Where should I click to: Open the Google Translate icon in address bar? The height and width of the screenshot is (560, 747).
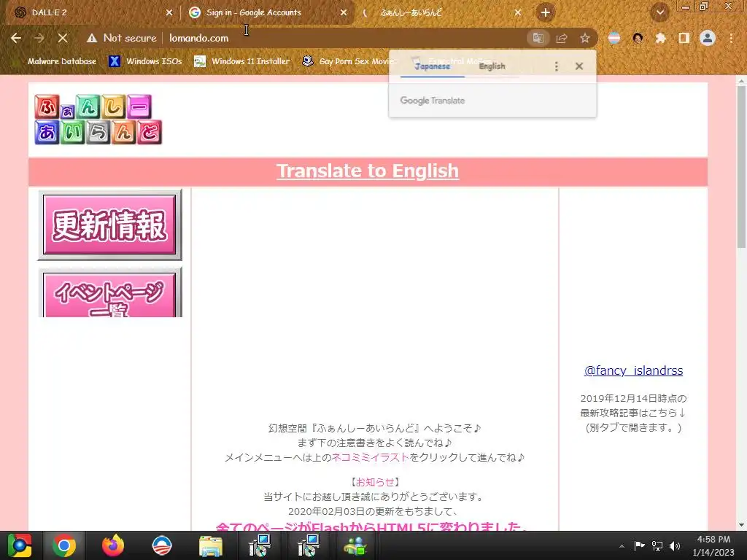tap(538, 38)
